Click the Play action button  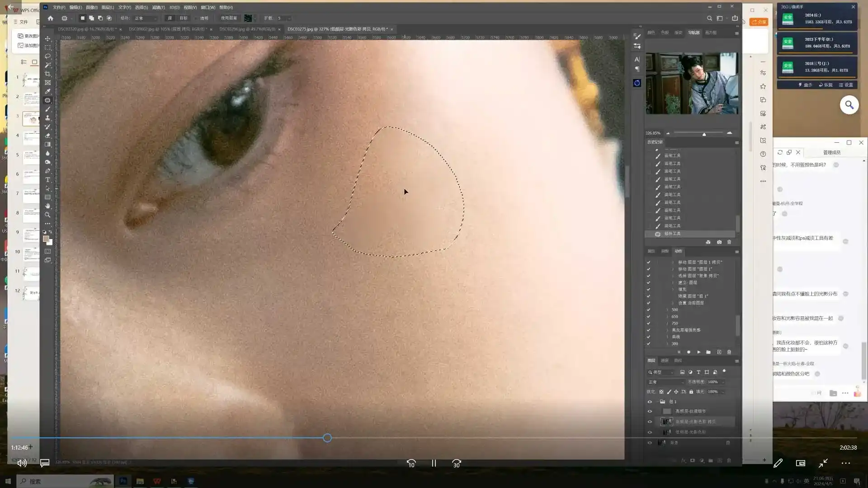698,352
